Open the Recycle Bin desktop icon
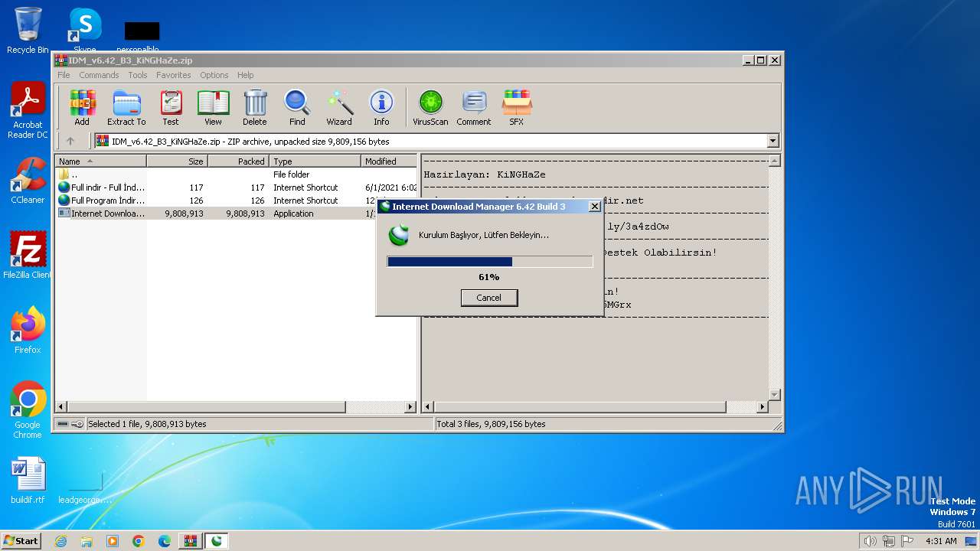980x551 pixels. tap(28, 31)
